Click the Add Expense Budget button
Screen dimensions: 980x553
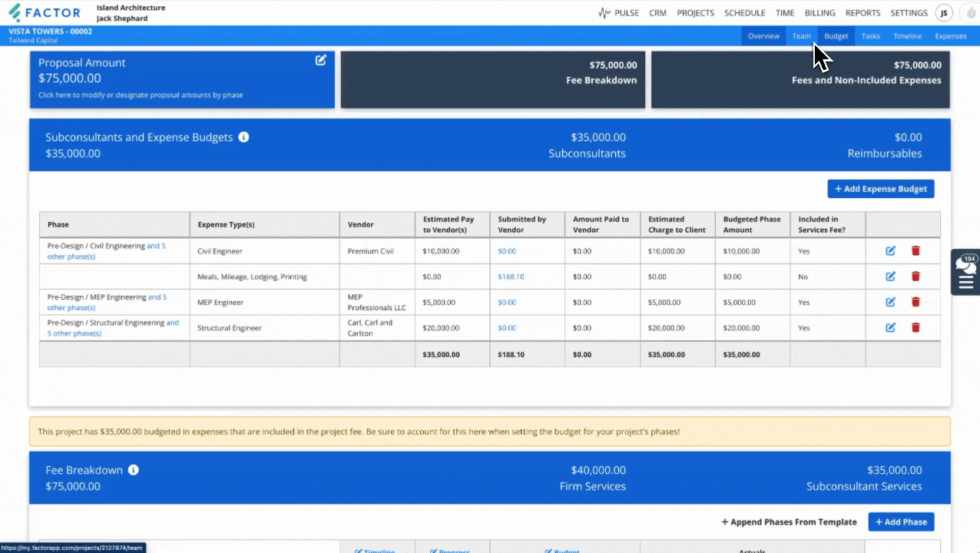pos(880,188)
